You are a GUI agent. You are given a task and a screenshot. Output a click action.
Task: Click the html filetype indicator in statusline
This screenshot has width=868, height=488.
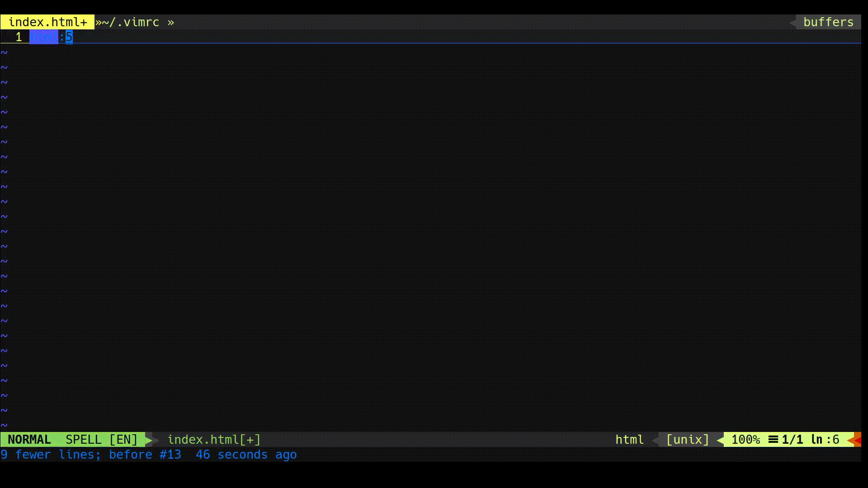(629, 439)
